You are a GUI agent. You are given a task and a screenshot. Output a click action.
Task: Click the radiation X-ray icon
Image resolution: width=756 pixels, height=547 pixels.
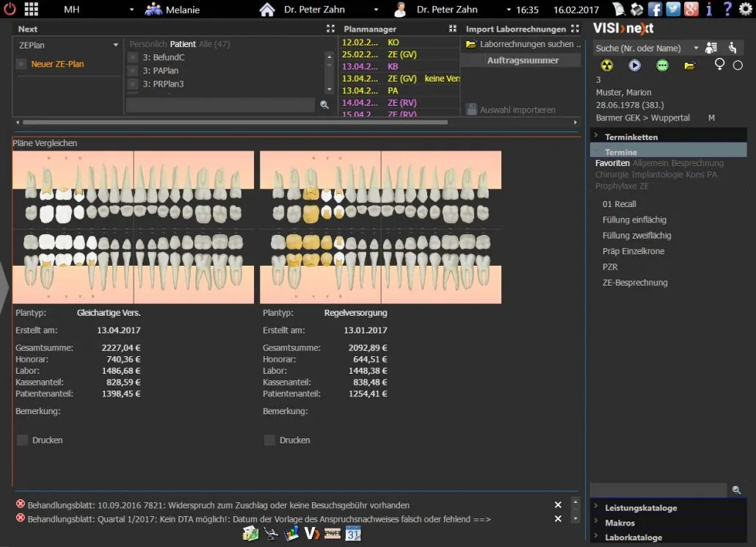[x=607, y=65]
